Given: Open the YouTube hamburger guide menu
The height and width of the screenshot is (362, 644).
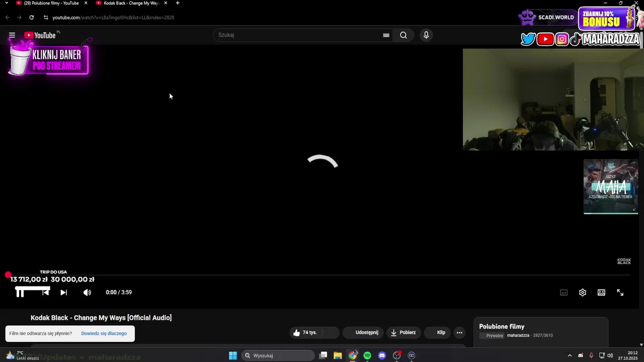Looking at the screenshot, I should pyautogui.click(x=12, y=35).
